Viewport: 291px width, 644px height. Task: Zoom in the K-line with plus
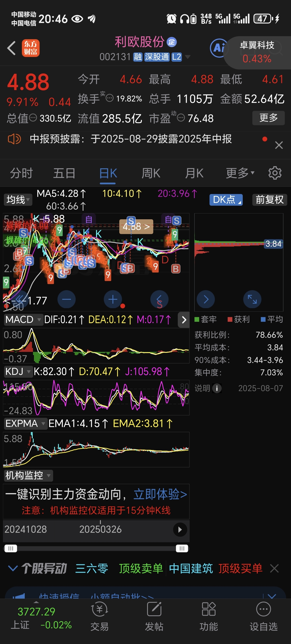(113, 299)
